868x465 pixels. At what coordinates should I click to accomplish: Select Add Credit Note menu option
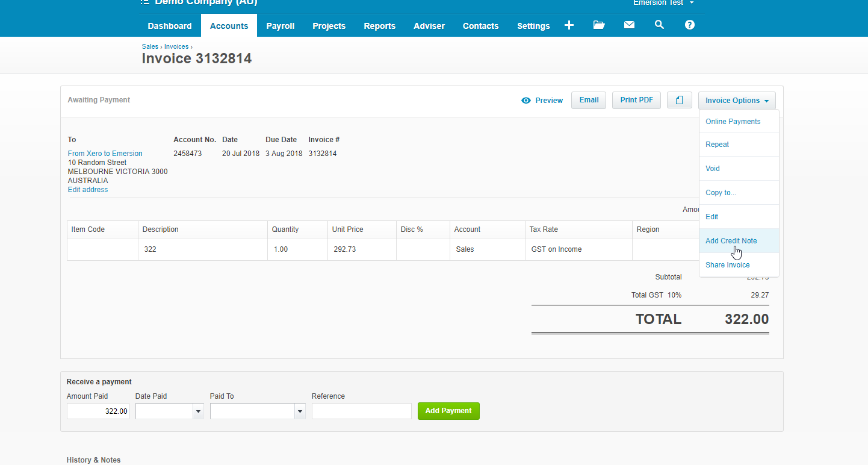[x=731, y=241]
